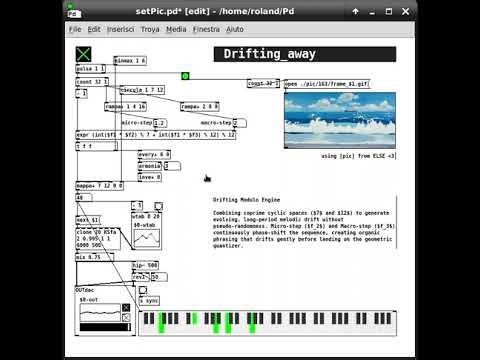Open the Inserisci menu
The height and width of the screenshot is (360, 480).
(121, 29)
